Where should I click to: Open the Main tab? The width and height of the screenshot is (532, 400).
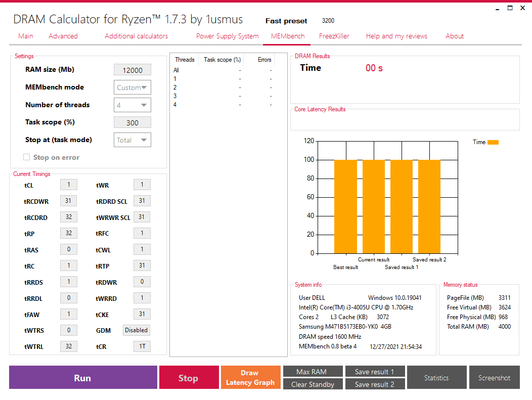pos(26,36)
